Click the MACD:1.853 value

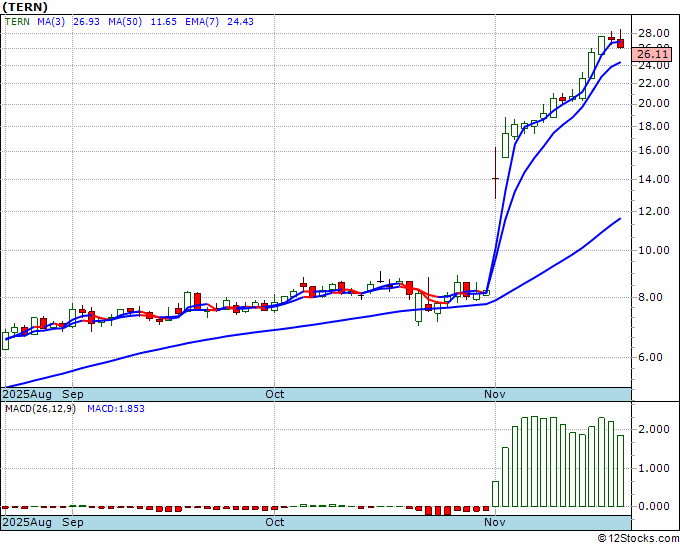[x=116, y=409]
